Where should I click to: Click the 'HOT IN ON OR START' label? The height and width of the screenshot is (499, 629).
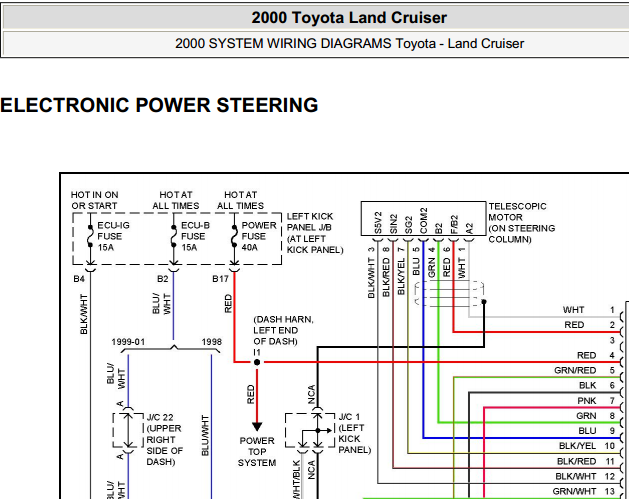click(x=95, y=200)
